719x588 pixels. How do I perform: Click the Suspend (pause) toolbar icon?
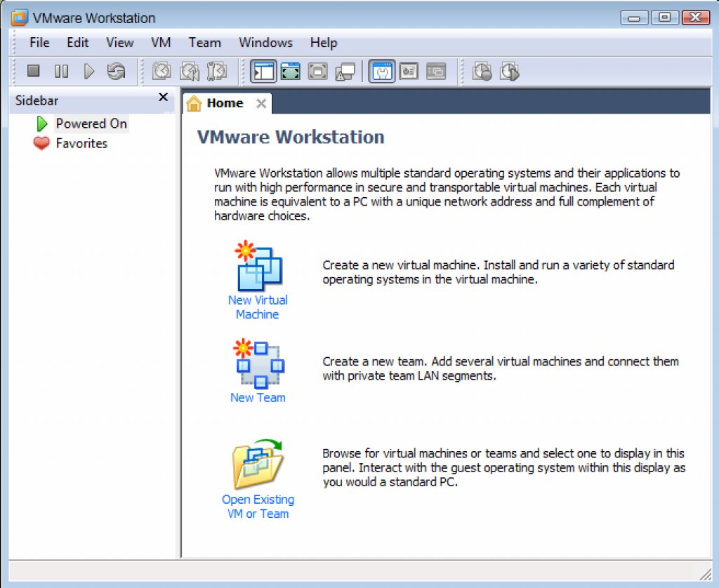click(61, 71)
